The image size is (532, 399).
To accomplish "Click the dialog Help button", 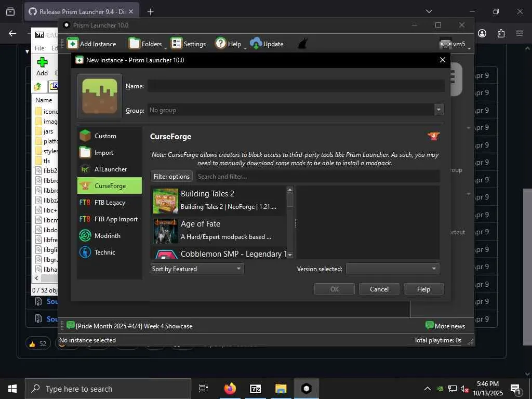I will click(x=423, y=289).
